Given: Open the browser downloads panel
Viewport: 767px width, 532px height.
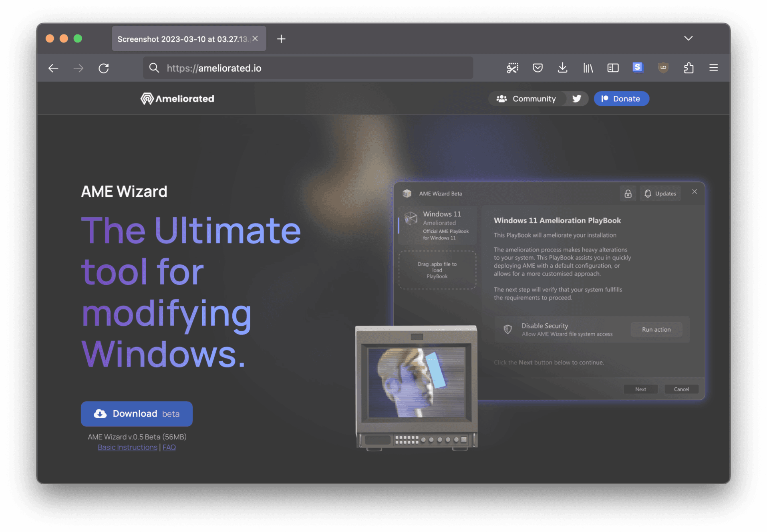Looking at the screenshot, I should (x=562, y=68).
